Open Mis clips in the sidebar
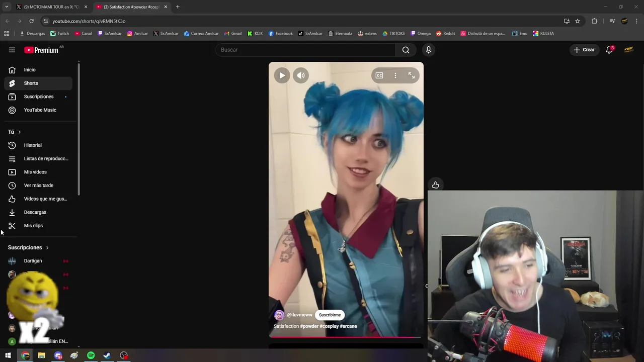The image size is (644, 362). click(38, 226)
